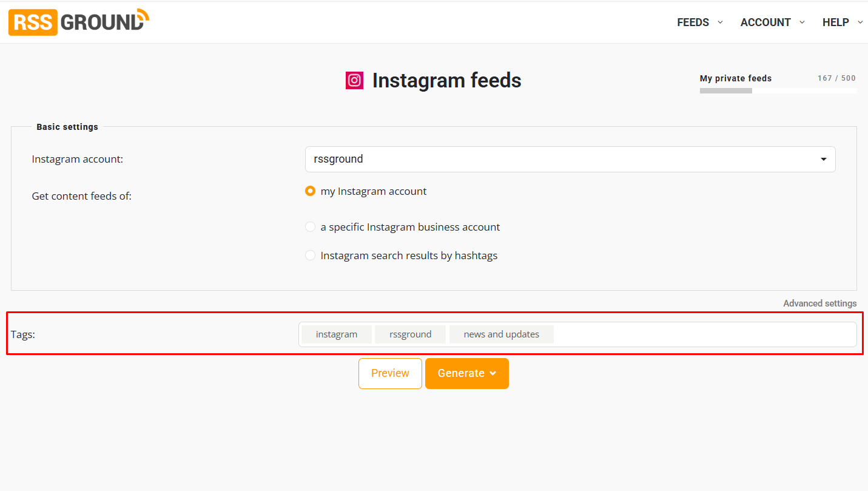Click the Generate button
The height and width of the screenshot is (491, 868).
point(467,373)
